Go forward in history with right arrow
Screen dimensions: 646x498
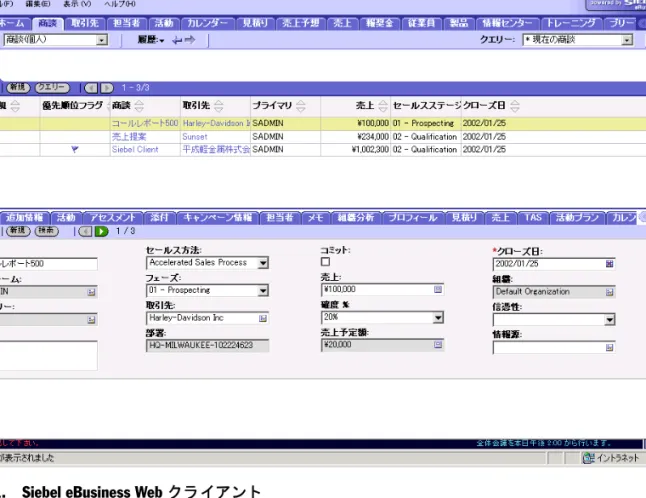(190, 40)
